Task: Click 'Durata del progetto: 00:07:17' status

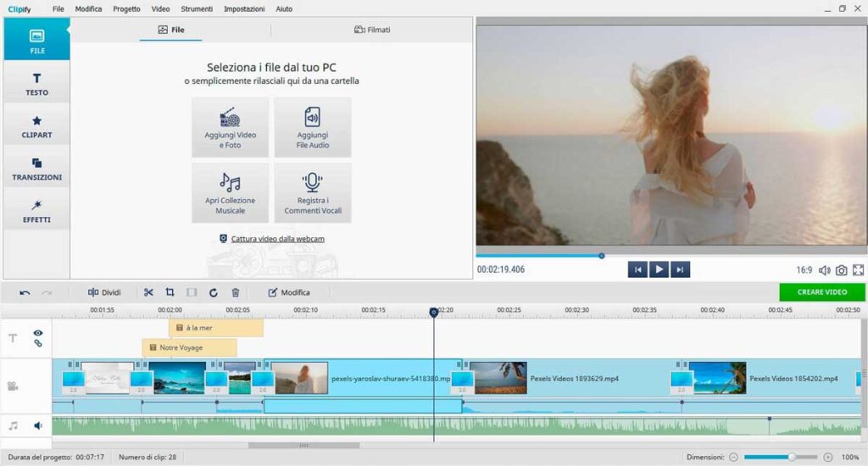Action: (x=56, y=458)
